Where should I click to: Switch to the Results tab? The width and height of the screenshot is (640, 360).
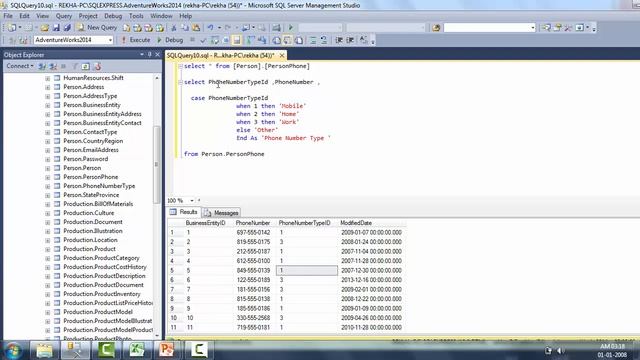point(184,212)
